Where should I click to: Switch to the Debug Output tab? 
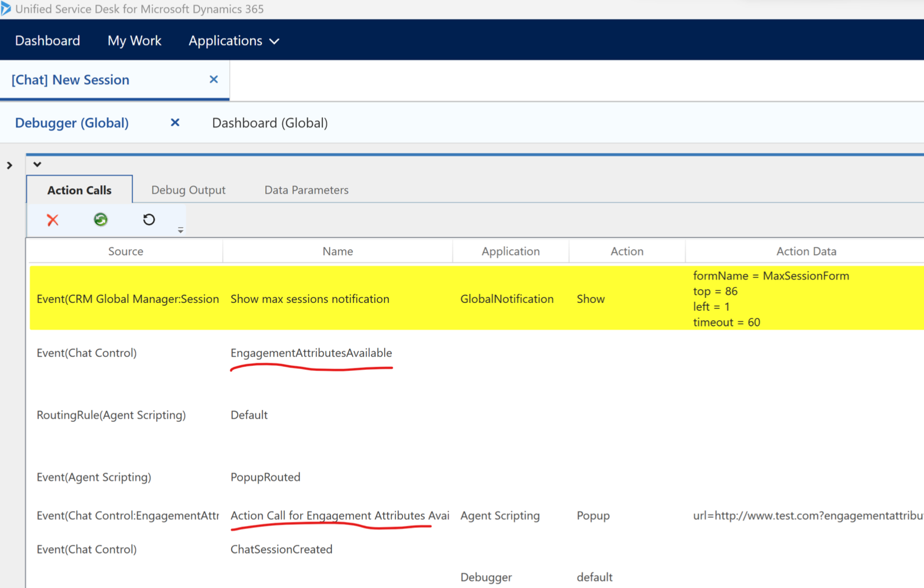pos(188,190)
